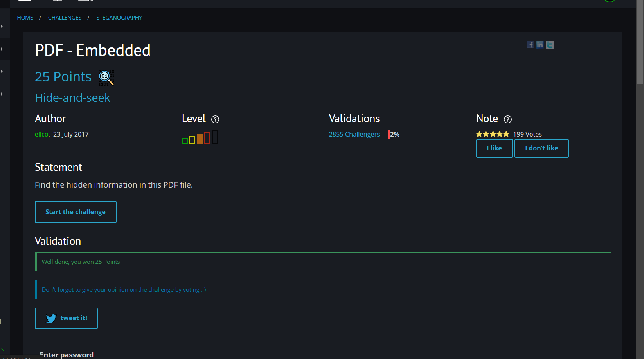Image resolution: width=644 pixels, height=359 pixels.
Task: Click 'Find the hidden information' statement text
Action: coord(114,185)
